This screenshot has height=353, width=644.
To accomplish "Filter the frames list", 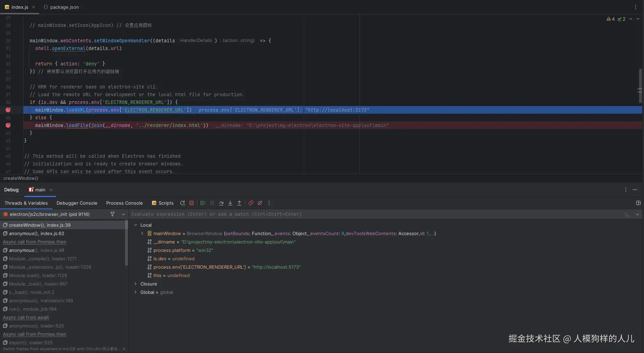I will pyautogui.click(x=113, y=214).
